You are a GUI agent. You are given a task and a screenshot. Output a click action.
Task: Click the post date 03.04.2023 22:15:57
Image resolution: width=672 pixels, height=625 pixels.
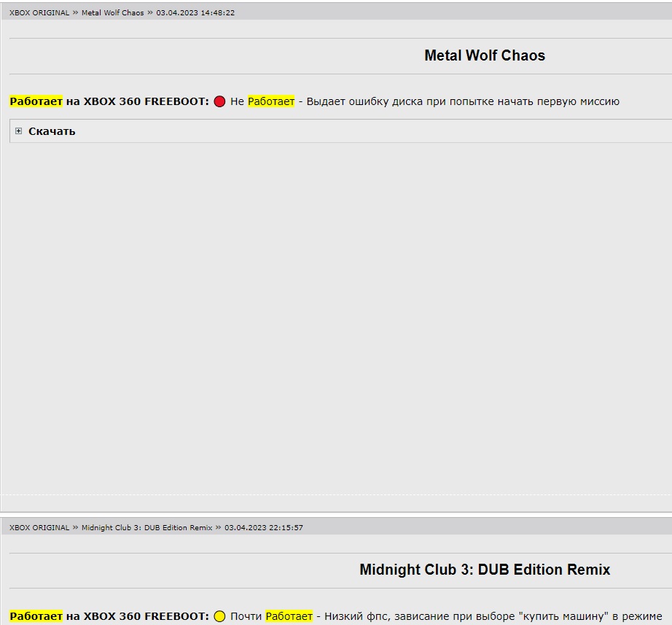tap(264, 527)
